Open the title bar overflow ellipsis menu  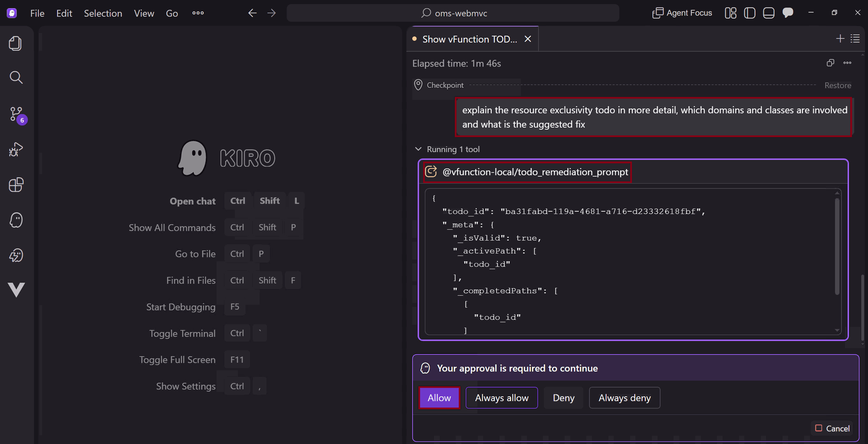198,13
